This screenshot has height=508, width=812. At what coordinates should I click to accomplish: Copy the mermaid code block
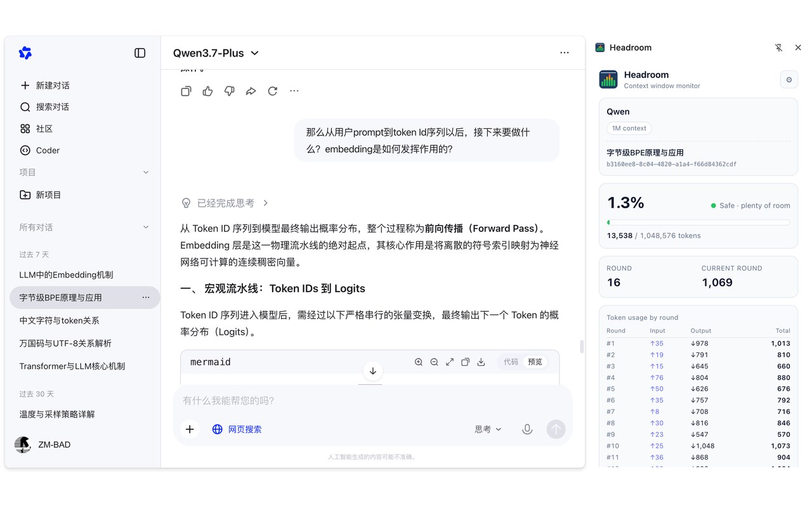point(465,362)
